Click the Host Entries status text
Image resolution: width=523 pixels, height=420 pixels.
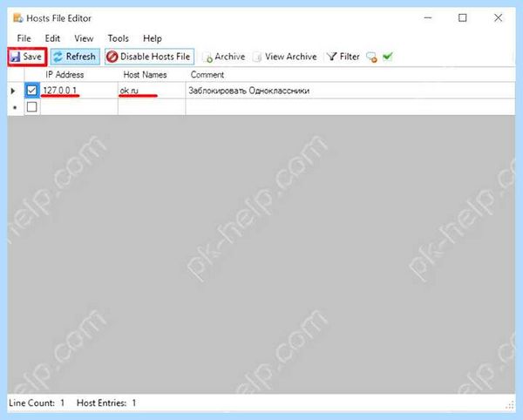106,403
